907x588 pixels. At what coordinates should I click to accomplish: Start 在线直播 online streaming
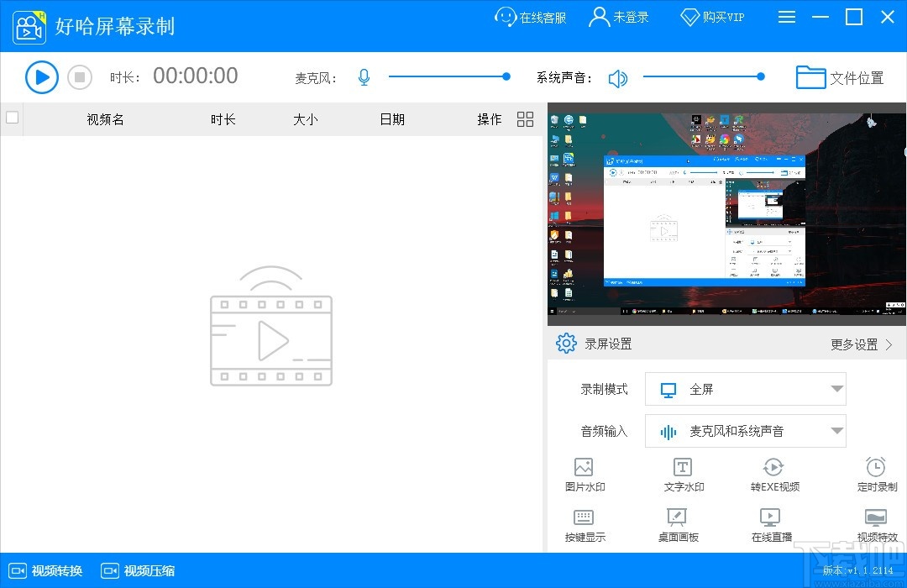pos(770,525)
